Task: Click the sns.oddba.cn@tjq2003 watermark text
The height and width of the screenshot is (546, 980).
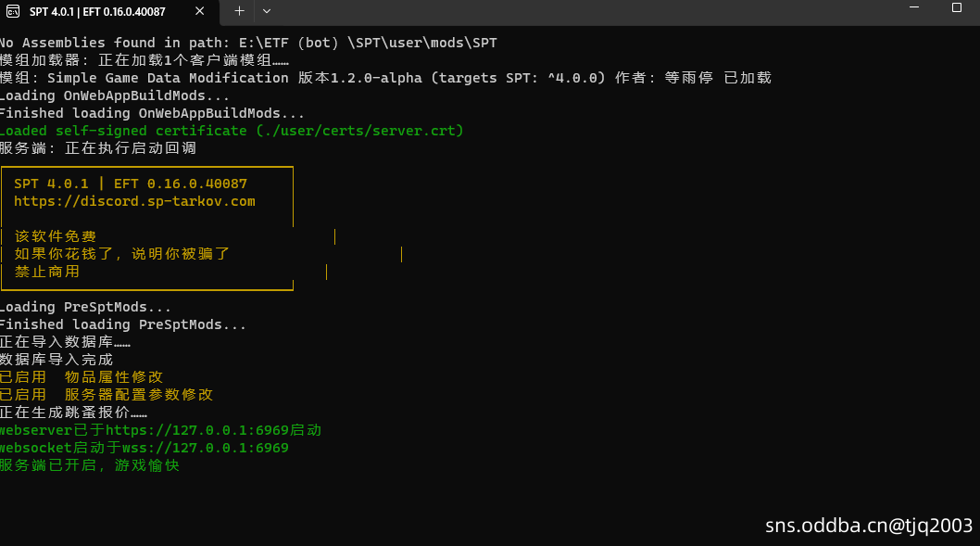Action: tap(869, 526)
